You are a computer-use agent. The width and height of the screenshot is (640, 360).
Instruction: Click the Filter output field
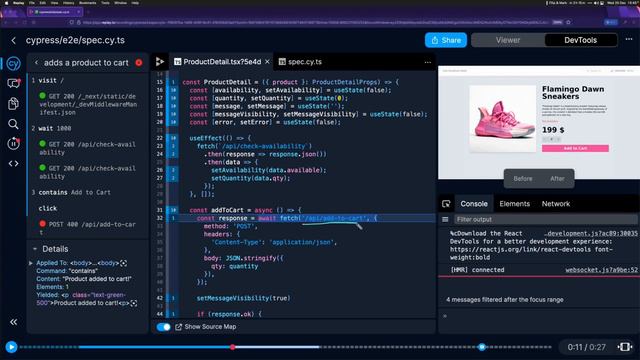[546, 220]
